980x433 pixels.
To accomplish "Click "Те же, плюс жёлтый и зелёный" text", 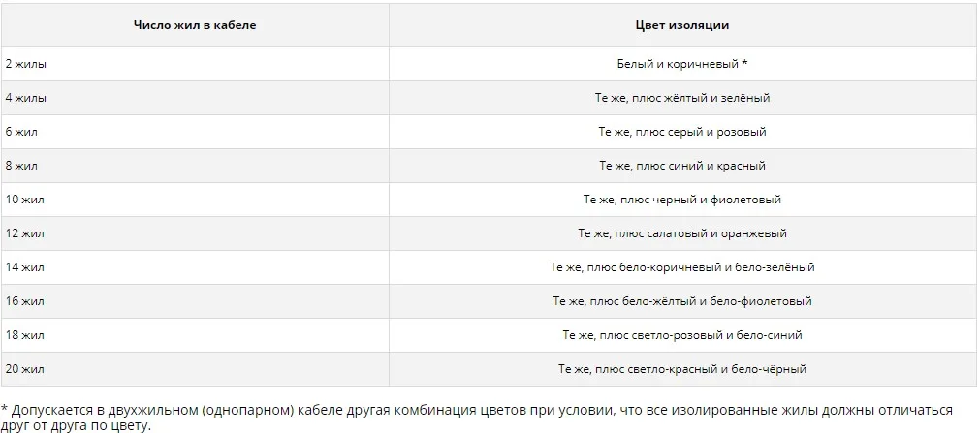I will pyautogui.click(x=681, y=98).
